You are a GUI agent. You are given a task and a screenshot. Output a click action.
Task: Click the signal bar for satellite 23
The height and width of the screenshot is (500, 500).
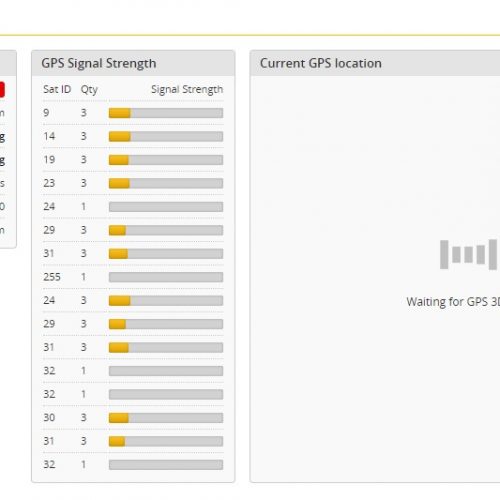[166, 183]
